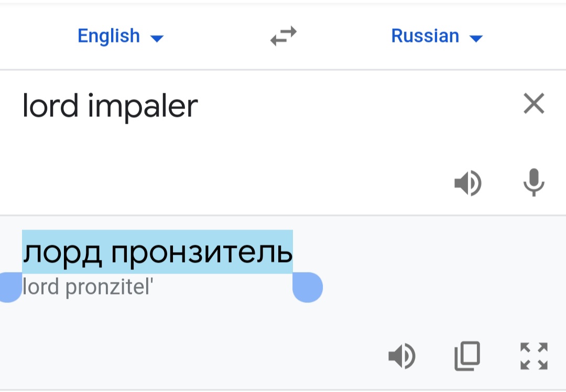Start voice input with the microphone
Image resolution: width=566 pixels, height=392 pixels.
[534, 183]
